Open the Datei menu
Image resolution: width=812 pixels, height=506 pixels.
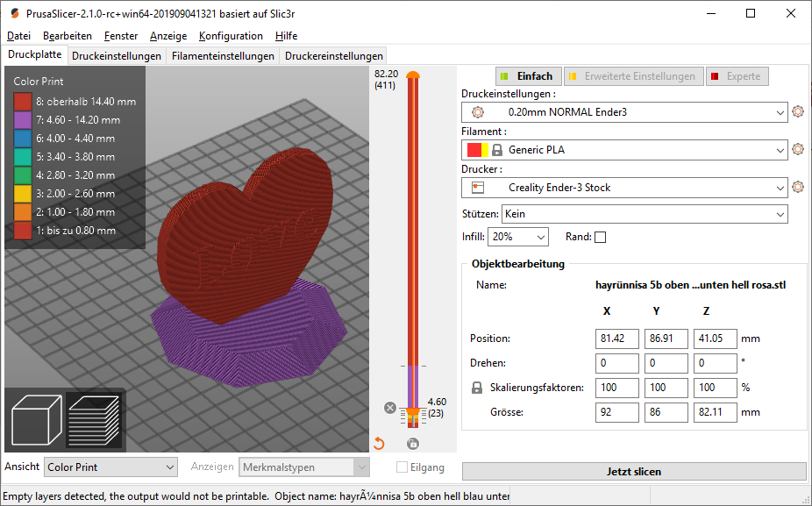(x=18, y=36)
